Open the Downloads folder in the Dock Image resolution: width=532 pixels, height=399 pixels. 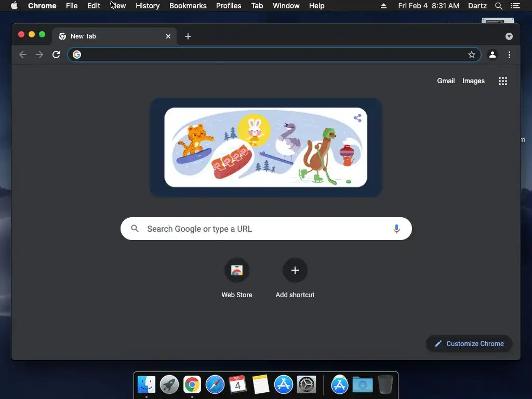pos(362,385)
